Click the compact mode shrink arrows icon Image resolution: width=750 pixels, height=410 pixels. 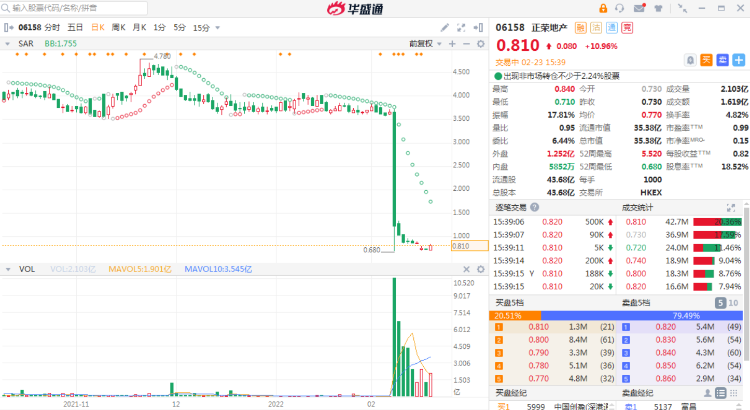click(x=683, y=8)
